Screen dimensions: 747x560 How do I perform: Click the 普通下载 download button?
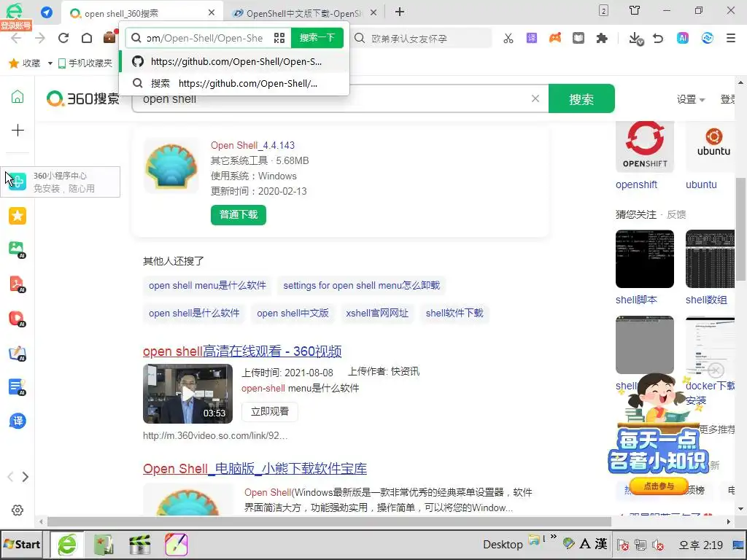pos(239,215)
